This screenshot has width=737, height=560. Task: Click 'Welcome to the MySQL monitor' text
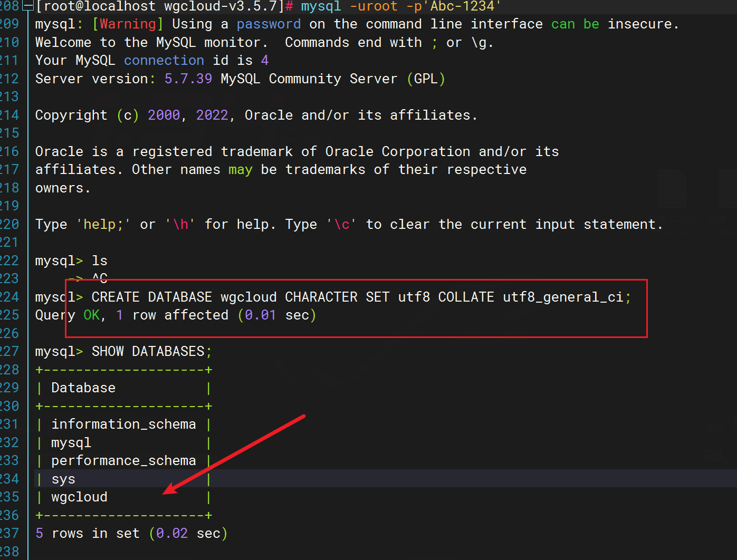click(148, 43)
